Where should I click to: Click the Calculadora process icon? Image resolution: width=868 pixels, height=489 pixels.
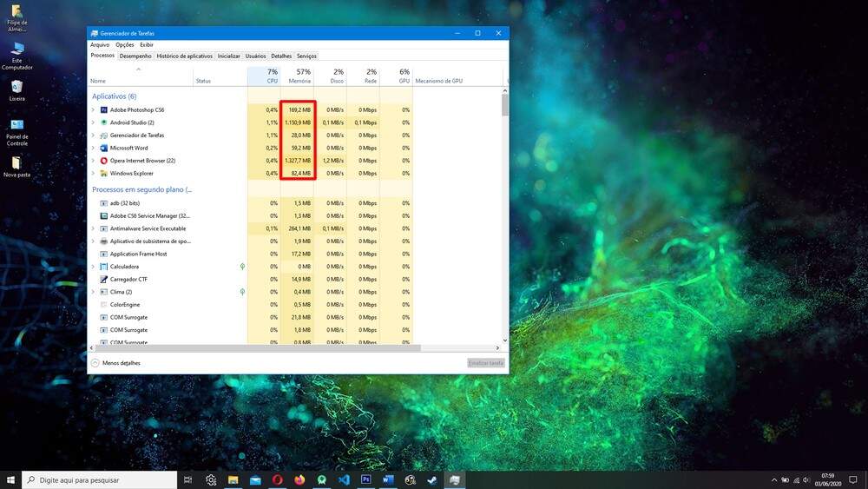click(103, 267)
